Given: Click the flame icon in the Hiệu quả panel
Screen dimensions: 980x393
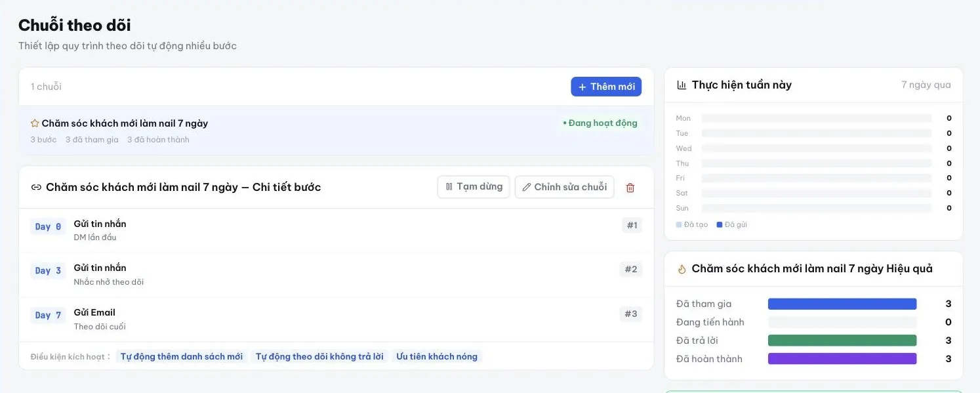Looking at the screenshot, I should tap(682, 269).
